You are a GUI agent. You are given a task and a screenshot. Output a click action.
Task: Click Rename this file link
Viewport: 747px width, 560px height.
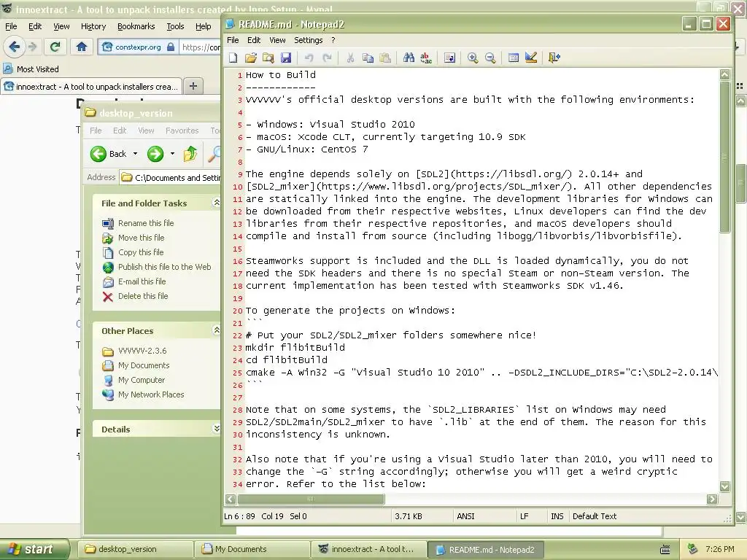tap(146, 223)
